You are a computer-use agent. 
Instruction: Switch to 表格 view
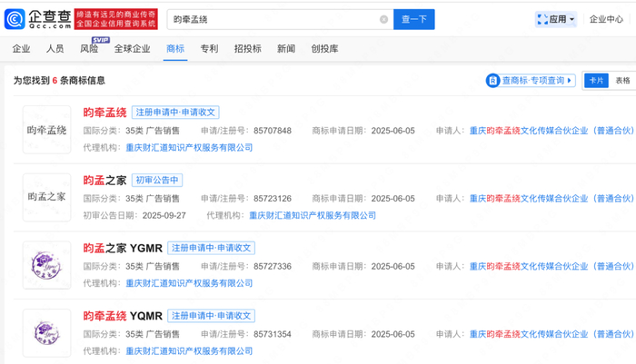[x=622, y=80]
